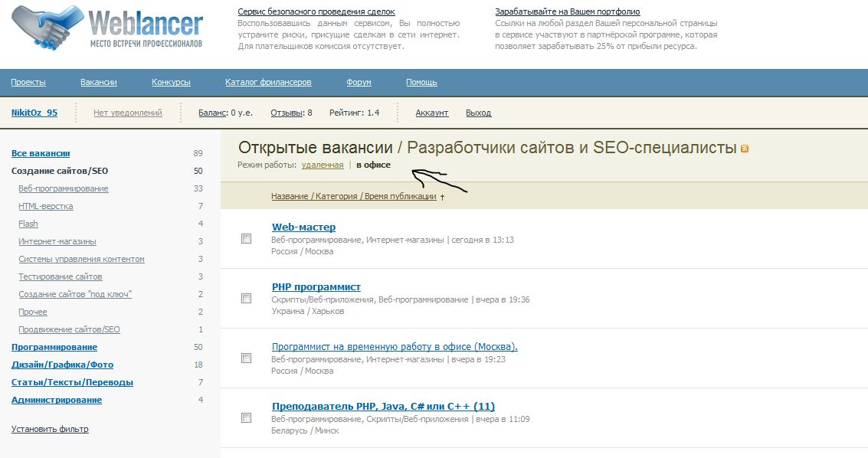Click the Открытые вакансии heading
This screenshot has width=868, height=458.
click(316, 148)
